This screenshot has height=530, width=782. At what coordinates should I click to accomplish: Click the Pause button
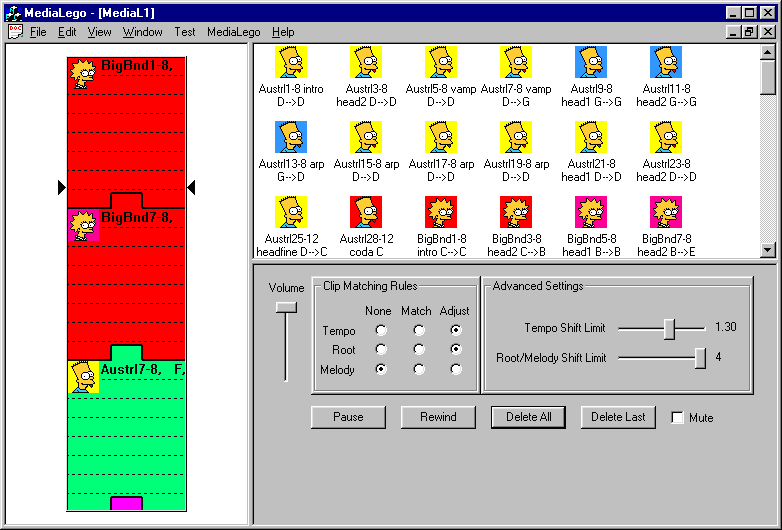348,417
